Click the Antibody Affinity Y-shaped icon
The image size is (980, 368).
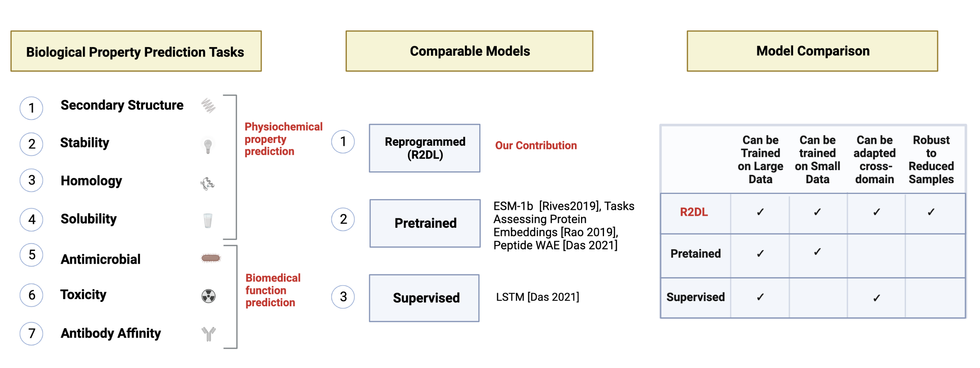pyautogui.click(x=209, y=334)
